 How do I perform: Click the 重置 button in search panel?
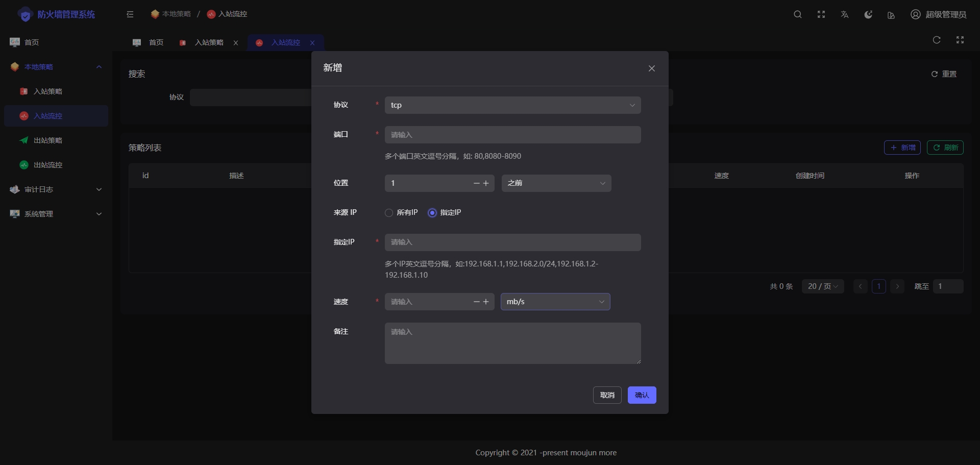[x=944, y=74]
